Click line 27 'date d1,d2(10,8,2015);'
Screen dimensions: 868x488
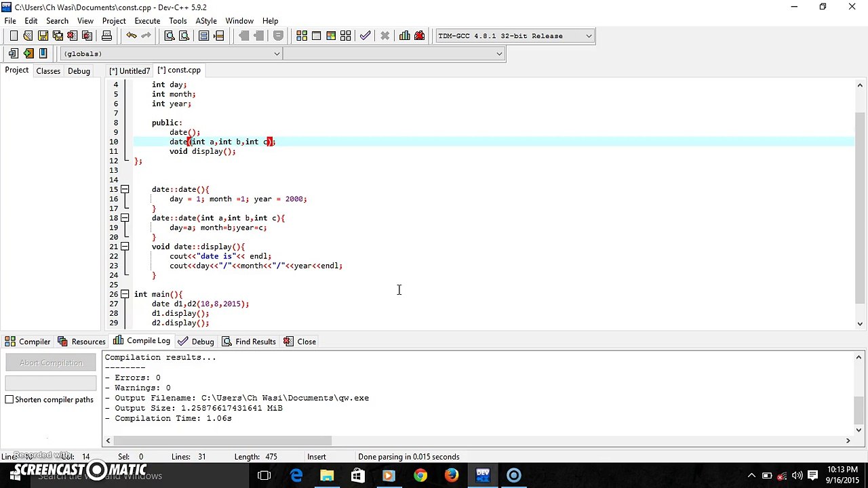(x=200, y=304)
